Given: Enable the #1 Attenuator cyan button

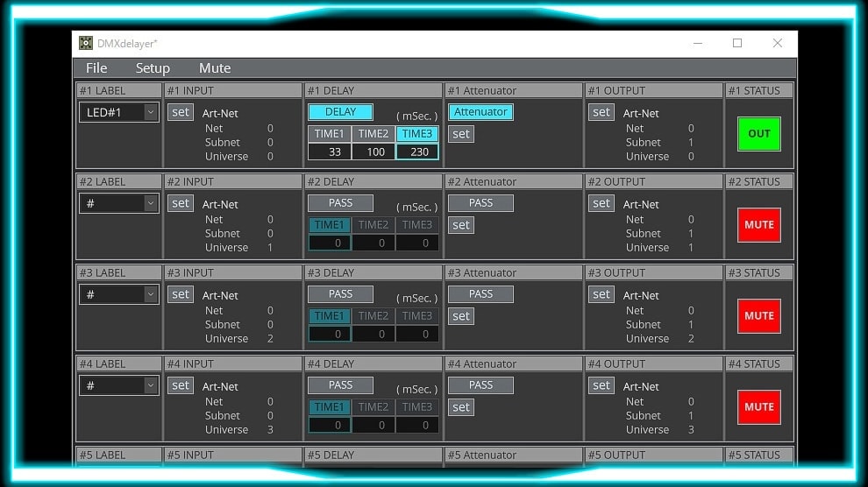Looking at the screenshot, I should point(480,112).
